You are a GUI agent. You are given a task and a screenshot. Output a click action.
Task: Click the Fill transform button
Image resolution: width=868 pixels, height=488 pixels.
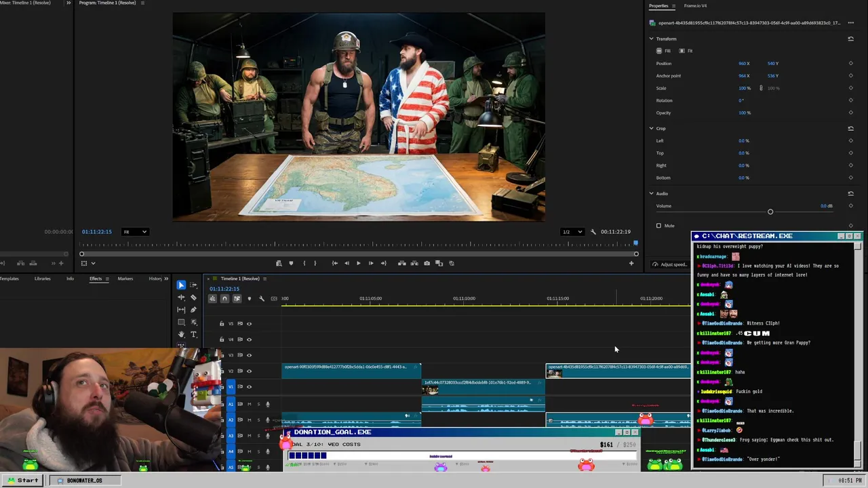coord(663,51)
